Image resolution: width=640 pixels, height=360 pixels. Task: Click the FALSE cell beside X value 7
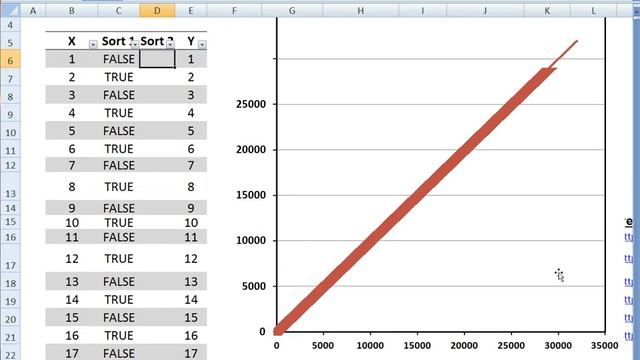[119, 165]
